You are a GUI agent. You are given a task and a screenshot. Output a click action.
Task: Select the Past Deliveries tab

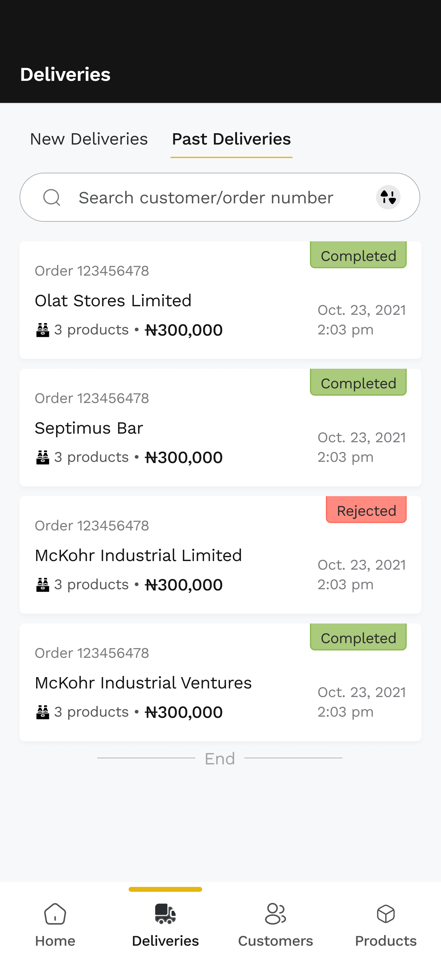[231, 139]
